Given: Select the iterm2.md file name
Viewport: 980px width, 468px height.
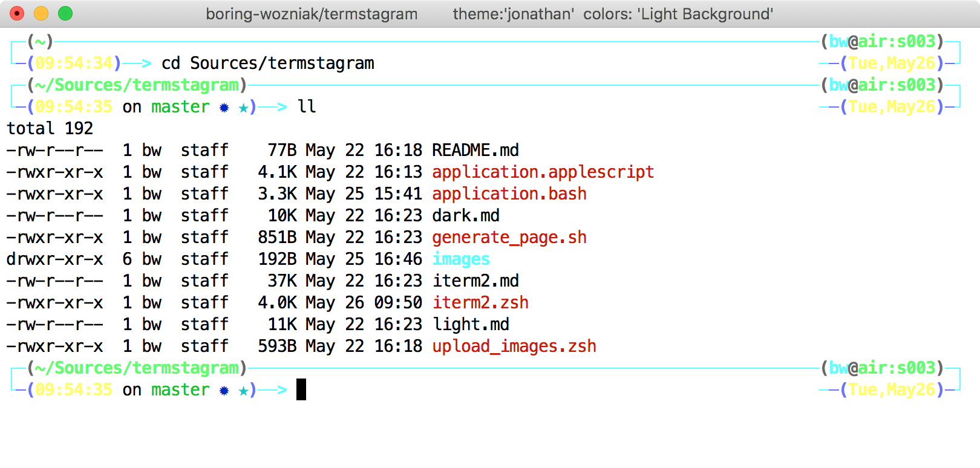Looking at the screenshot, I should pyautogui.click(x=475, y=281).
